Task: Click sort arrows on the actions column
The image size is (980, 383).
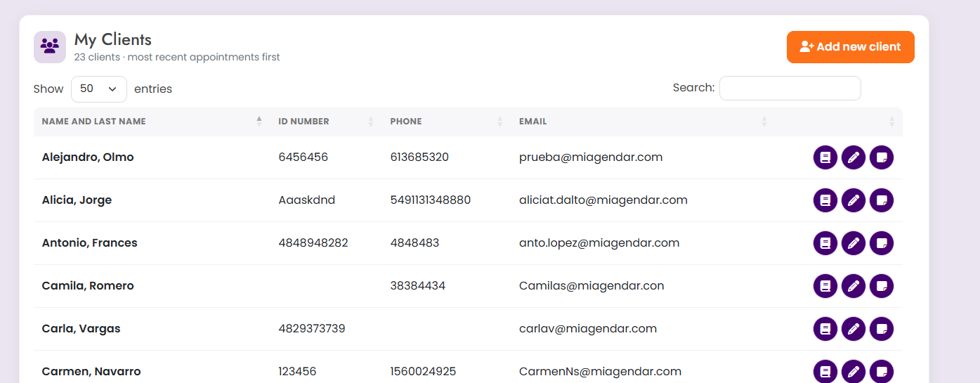Action: coord(891,122)
